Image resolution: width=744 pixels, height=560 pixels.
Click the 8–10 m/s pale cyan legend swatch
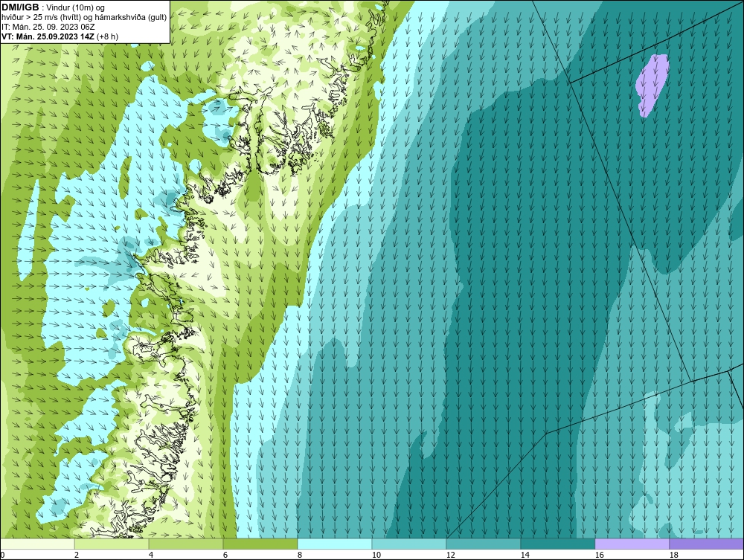[335, 544]
